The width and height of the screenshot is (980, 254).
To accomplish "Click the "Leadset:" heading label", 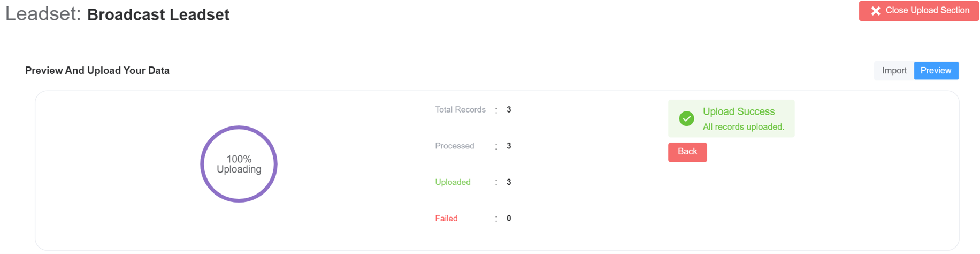I will click(x=43, y=14).
